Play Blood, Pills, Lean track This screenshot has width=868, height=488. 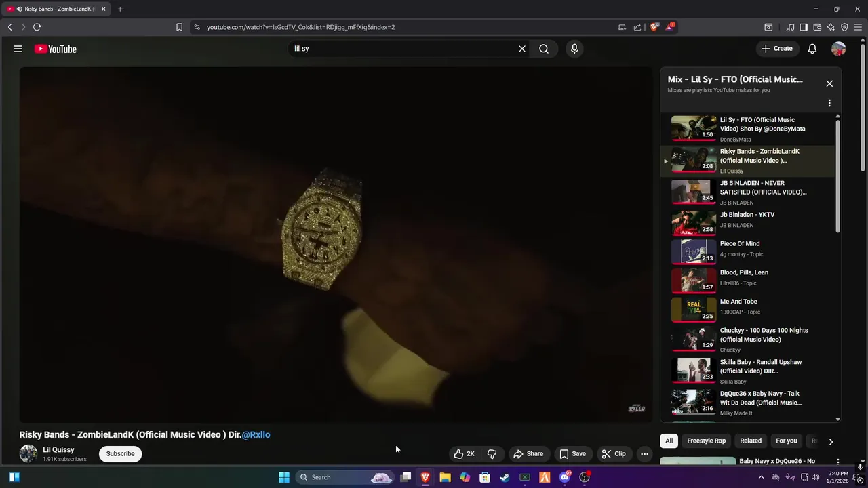[x=747, y=281]
